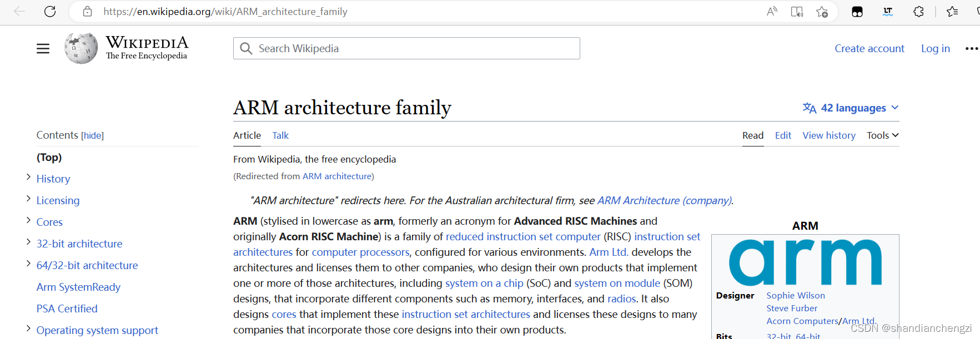Switch to the Article tab

(x=247, y=135)
